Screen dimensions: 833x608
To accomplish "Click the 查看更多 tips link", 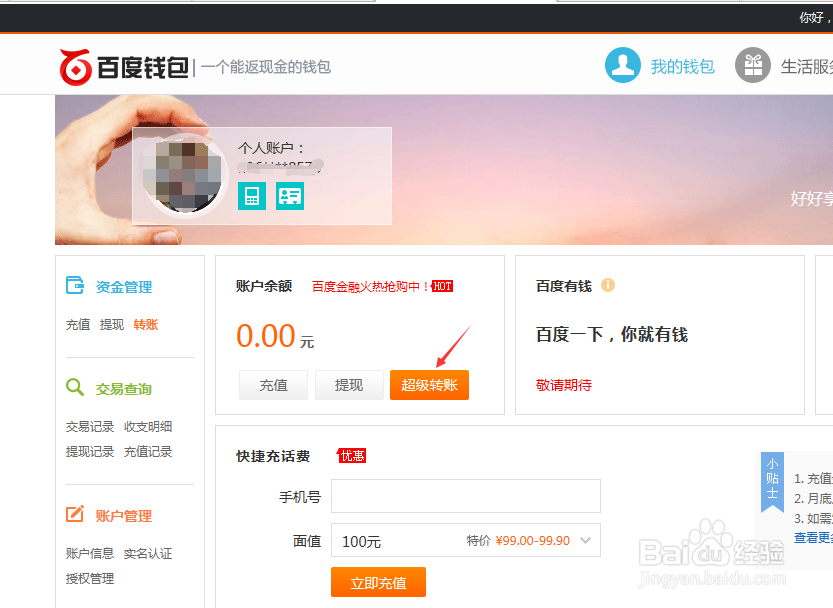I will tap(813, 538).
